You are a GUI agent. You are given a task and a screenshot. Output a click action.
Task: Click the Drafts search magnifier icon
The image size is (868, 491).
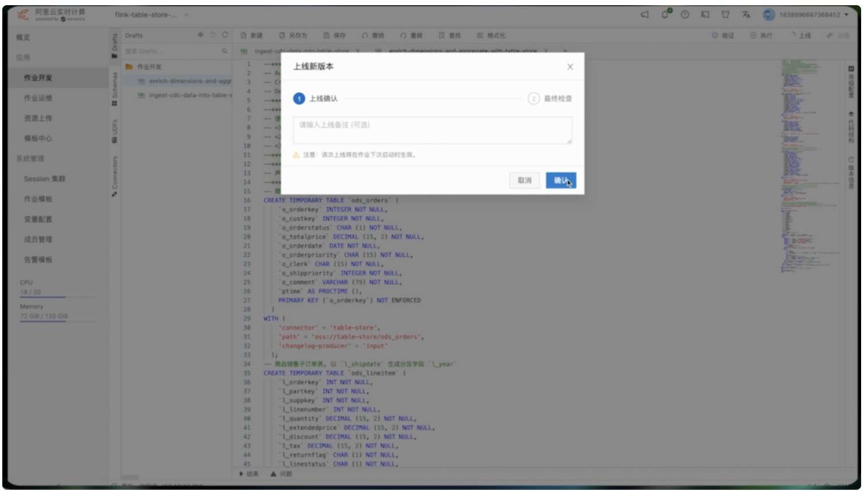pos(224,51)
